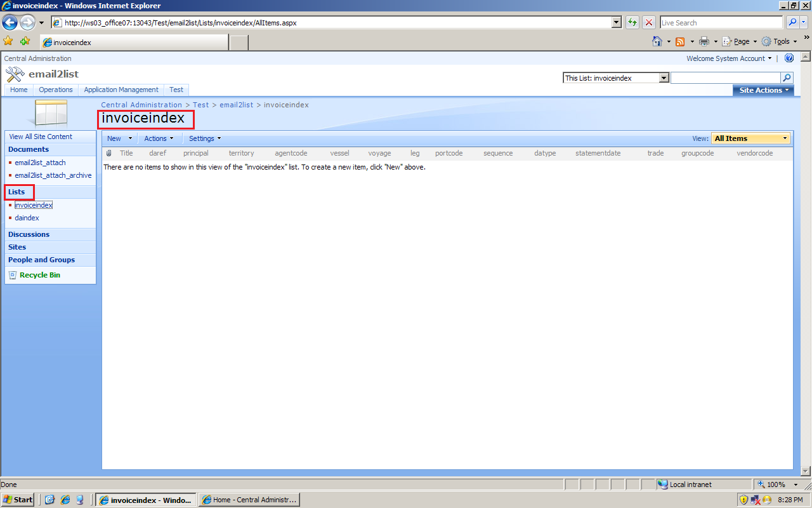Viewport: 812px width, 508px height.
Task: Click the Live Search magnifier button
Action: [792, 23]
